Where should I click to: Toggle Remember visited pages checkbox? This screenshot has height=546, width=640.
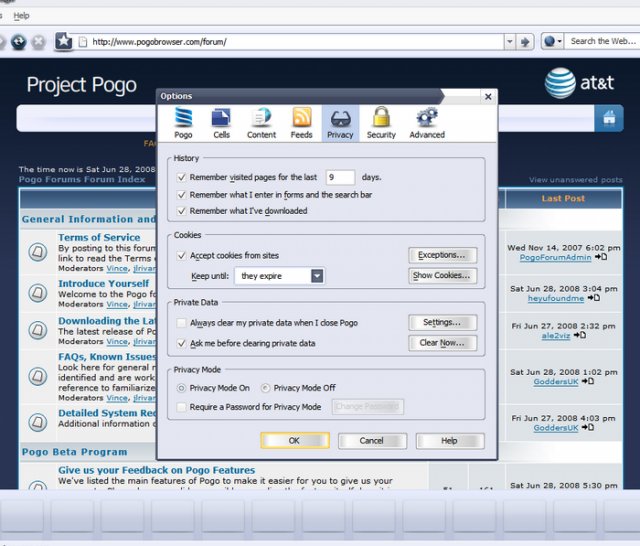[182, 178]
